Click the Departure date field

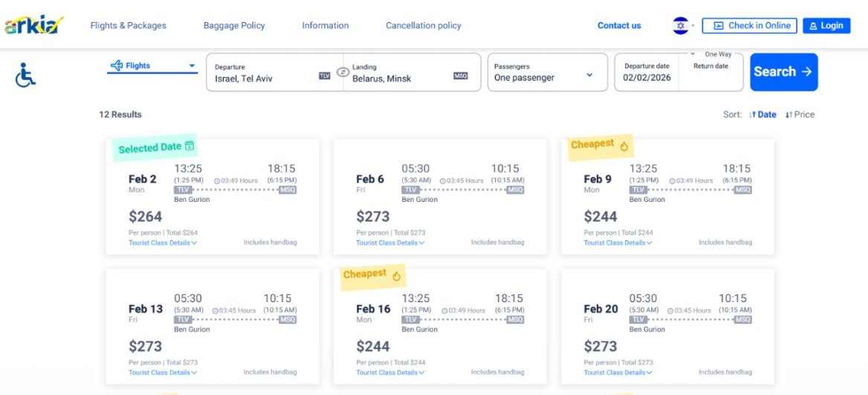click(x=647, y=72)
